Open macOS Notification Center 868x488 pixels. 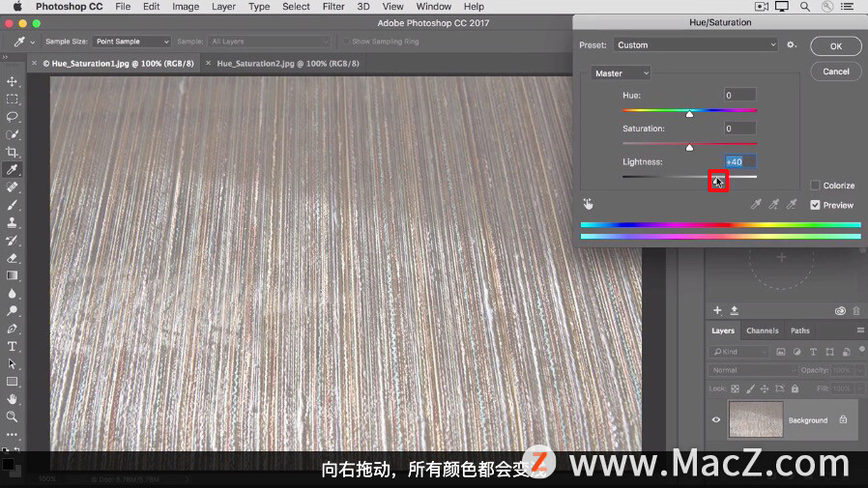coord(847,7)
